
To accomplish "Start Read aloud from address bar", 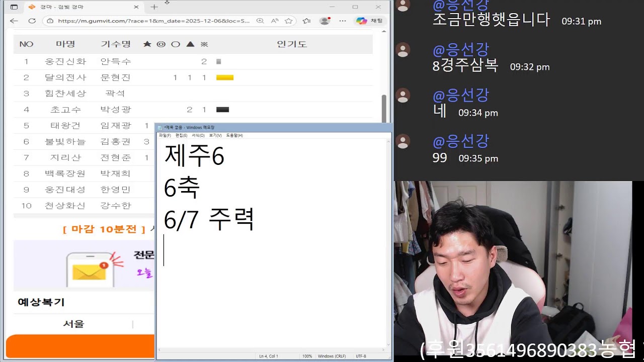I will [275, 21].
